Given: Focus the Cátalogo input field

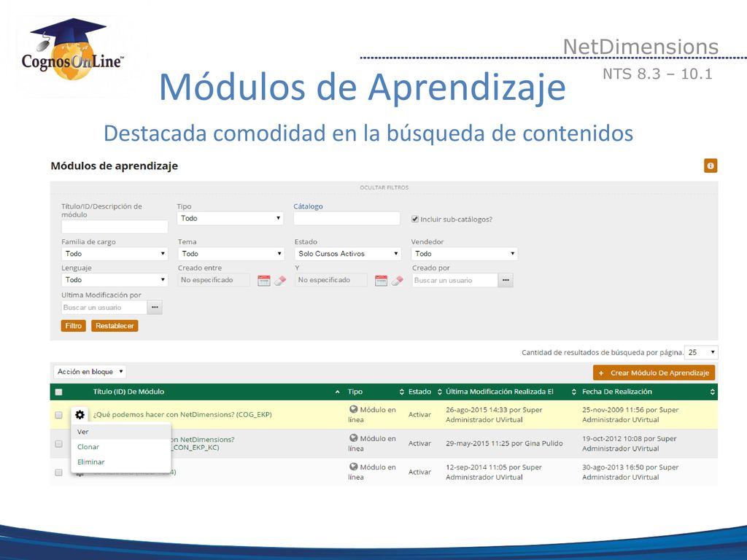Looking at the screenshot, I should (347, 219).
